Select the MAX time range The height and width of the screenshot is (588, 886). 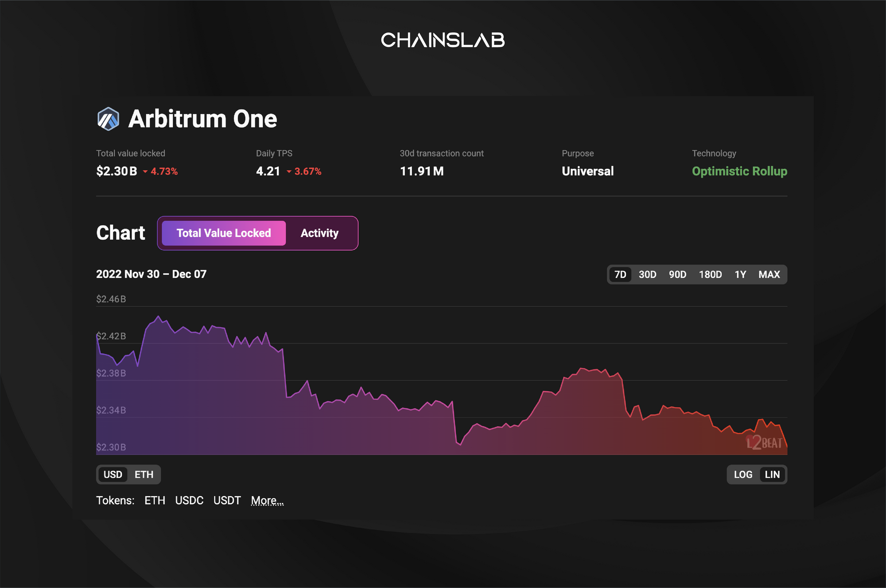769,275
